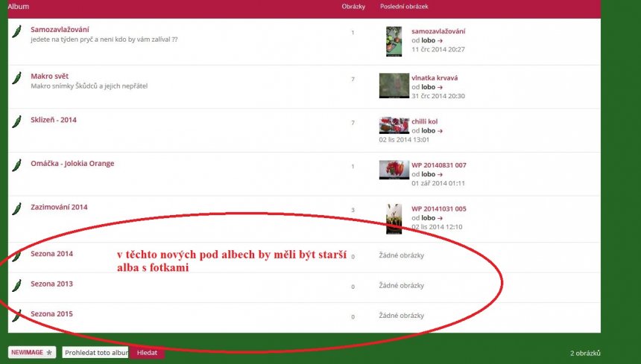Open the Sezona 2015 album
This screenshot has height=364, width=641.
(x=51, y=314)
